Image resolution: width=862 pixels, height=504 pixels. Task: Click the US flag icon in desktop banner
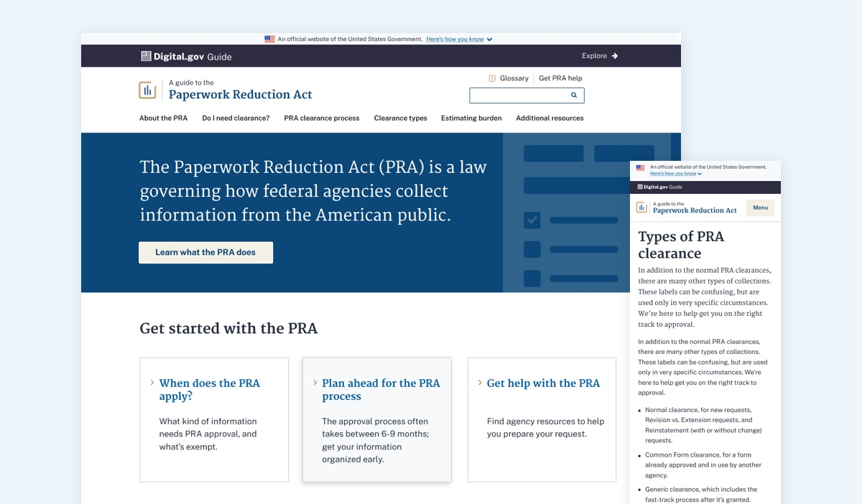tap(269, 39)
